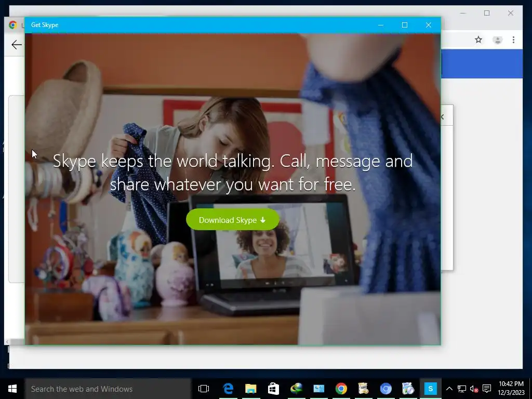Screen dimensions: 532x399
Task: Open Task View from the taskbar
Action: coord(204,389)
